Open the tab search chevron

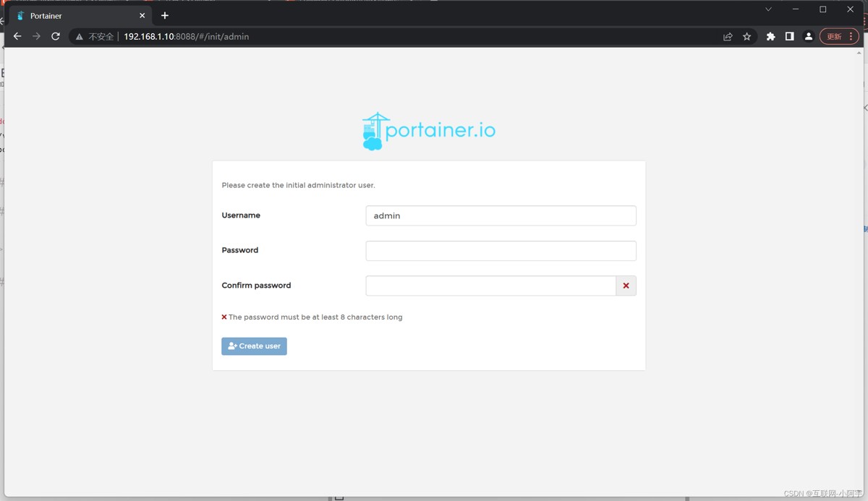tap(768, 9)
